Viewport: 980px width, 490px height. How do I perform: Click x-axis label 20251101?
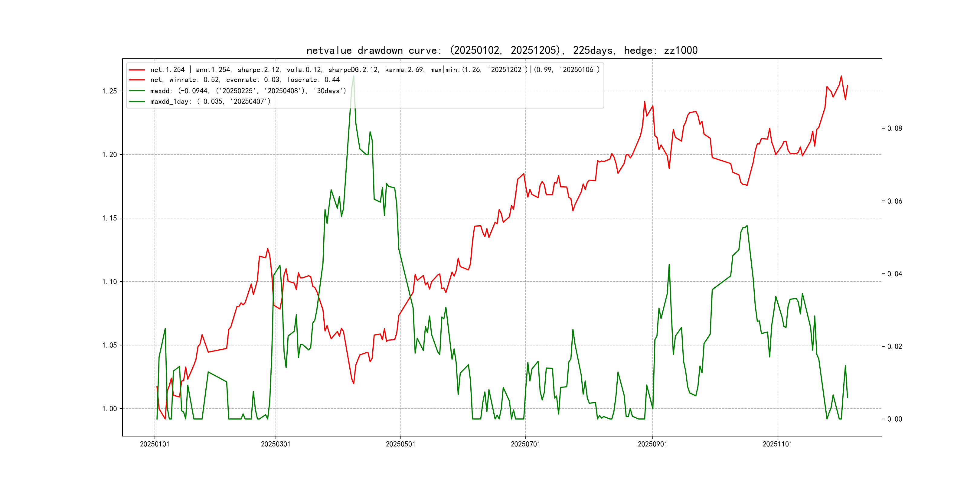coord(777,444)
